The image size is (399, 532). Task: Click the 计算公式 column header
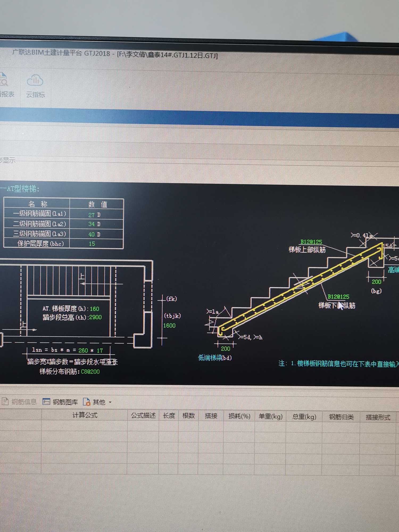pyautogui.click(x=85, y=415)
